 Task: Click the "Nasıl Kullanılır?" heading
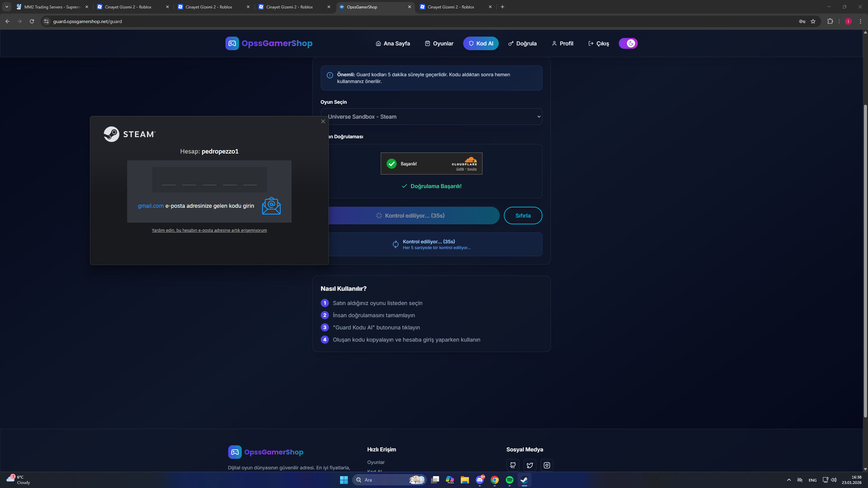343,289
